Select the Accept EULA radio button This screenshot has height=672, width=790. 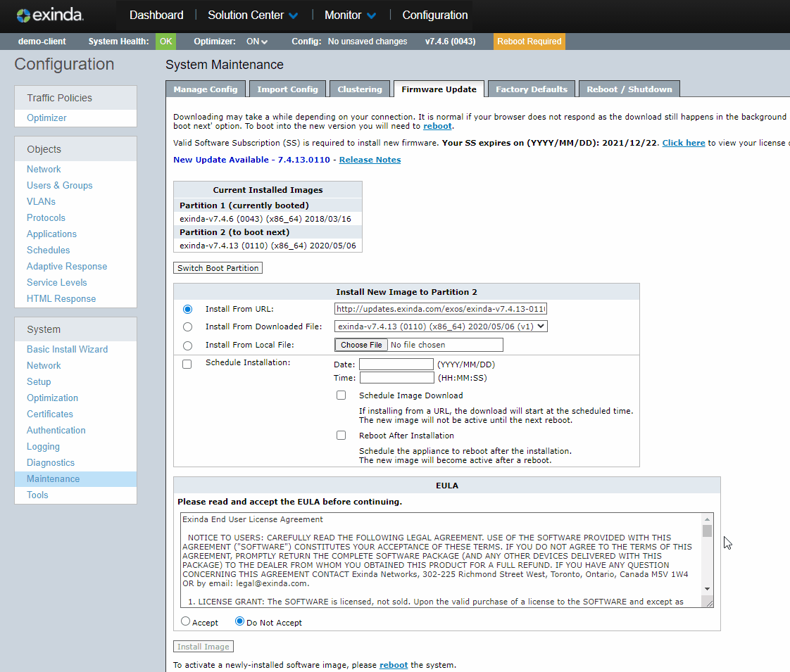(x=185, y=621)
